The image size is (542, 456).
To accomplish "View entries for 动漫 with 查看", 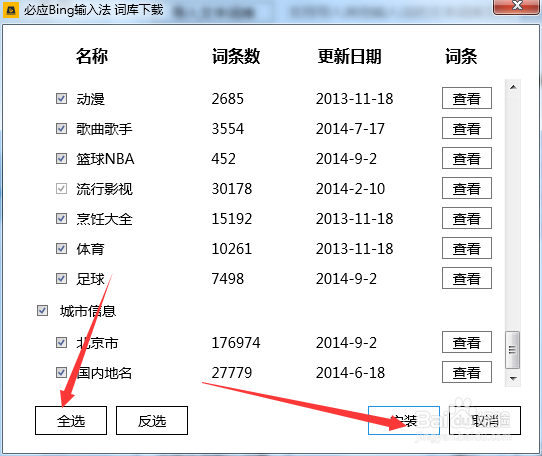I will 467,98.
